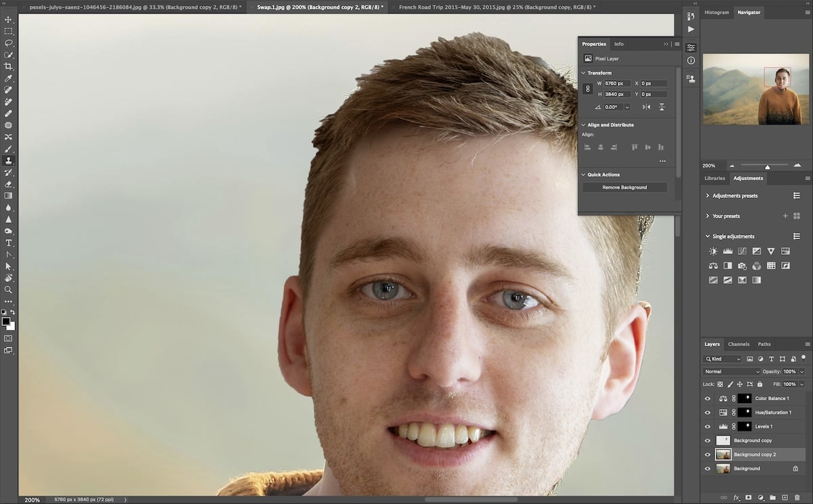The image size is (813, 504).
Task: Select the Lasso tool
Action: (x=9, y=43)
